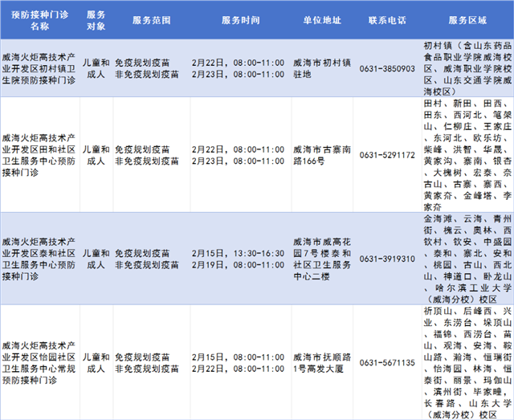Click phone number 0631-3850903
Image resolution: width=514 pixels, height=420 pixels.
tap(386, 69)
